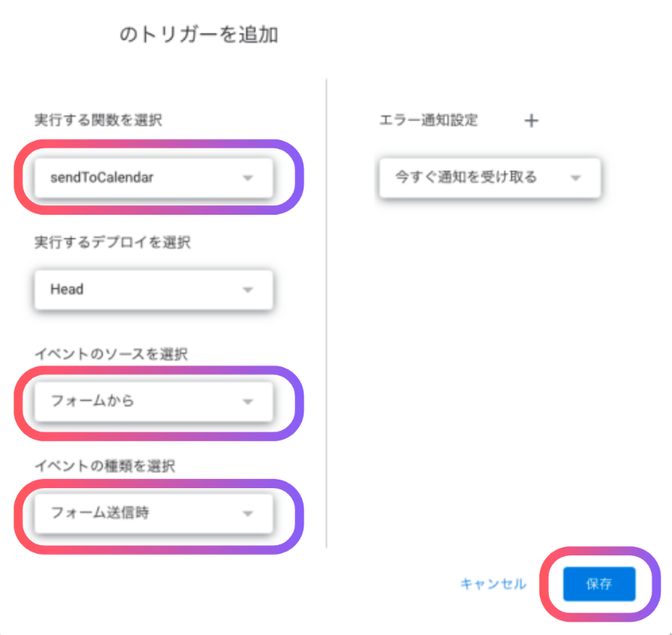
Task: Click the arrow icon in the フォーム送信時 box
Action: tap(247, 513)
